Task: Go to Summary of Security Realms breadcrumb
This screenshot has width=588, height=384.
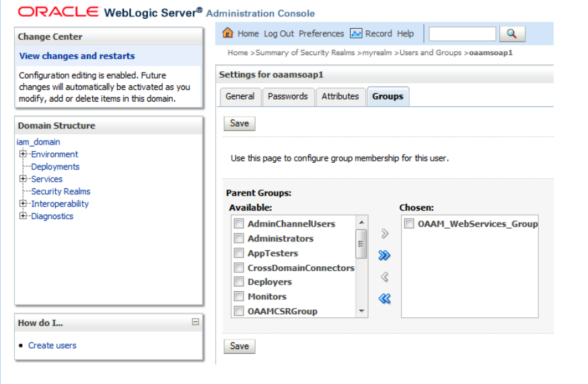Action: tap(305, 53)
